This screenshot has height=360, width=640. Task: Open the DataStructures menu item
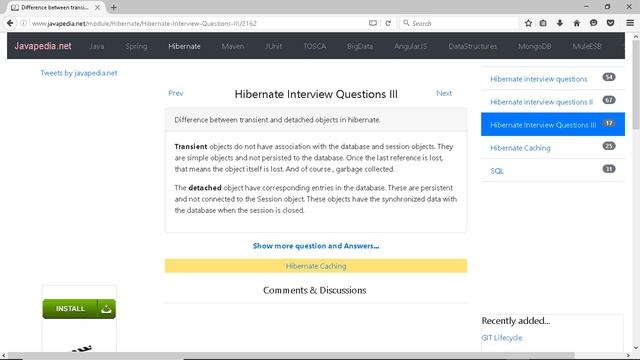point(473,46)
